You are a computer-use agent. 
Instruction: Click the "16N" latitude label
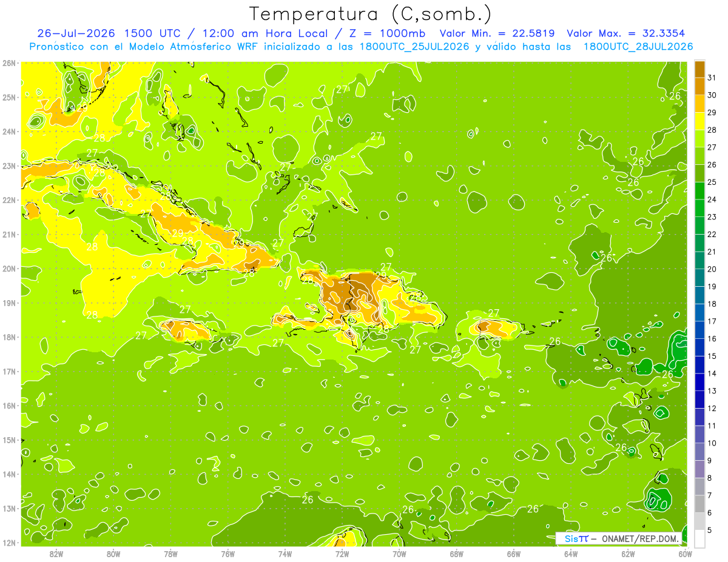(x=9, y=406)
